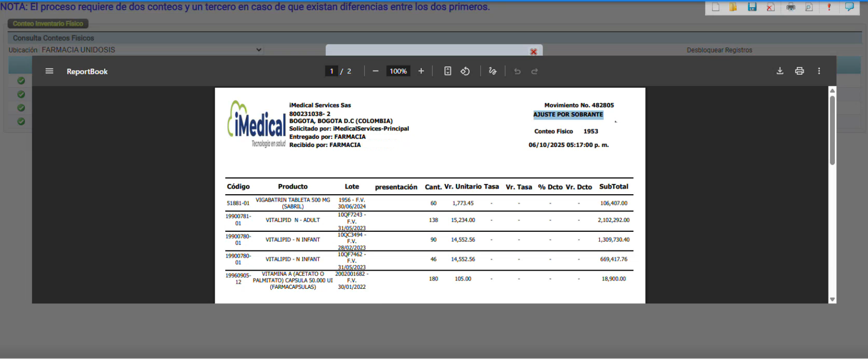Click the fourth green check mark in list
Viewport: 868px width, 359px height.
21,121
